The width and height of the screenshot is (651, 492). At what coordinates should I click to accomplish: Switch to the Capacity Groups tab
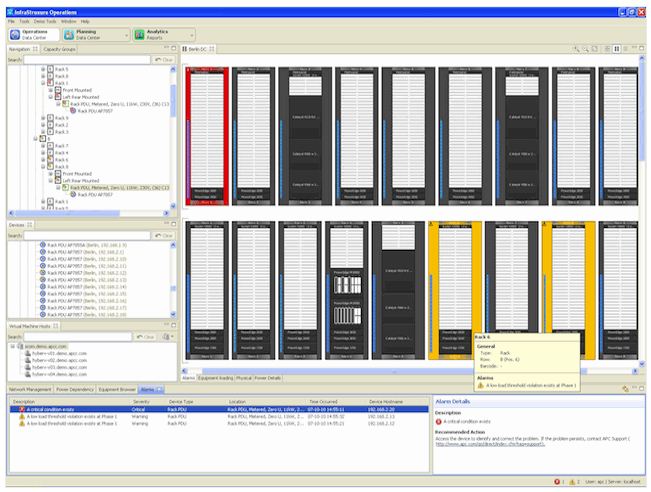[59, 48]
